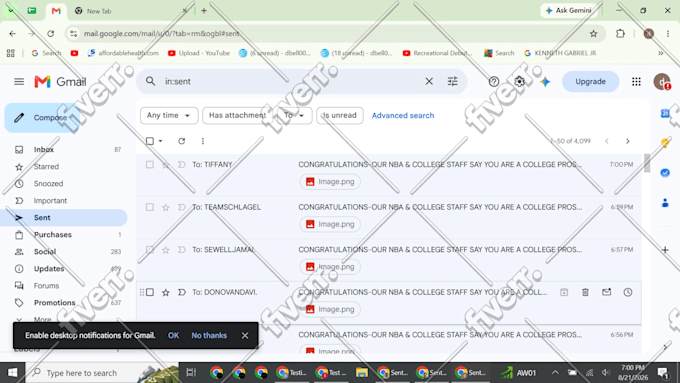The height and width of the screenshot is (383, 680).
Task: Open Chrome three-dot menu
Action: [x=667, y=33]
